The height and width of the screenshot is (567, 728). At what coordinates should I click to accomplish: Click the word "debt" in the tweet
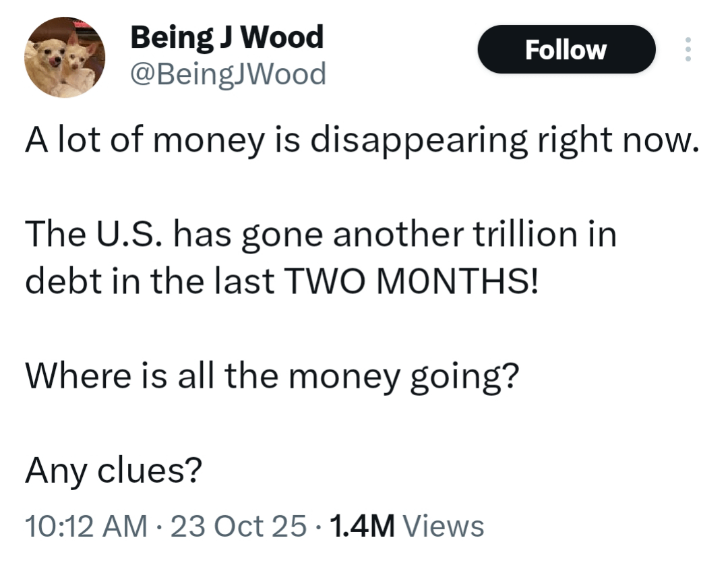pos(59,280)
